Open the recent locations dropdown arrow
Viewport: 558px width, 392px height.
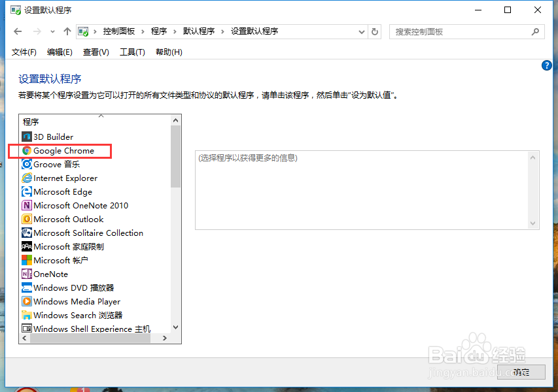point(53,31)
